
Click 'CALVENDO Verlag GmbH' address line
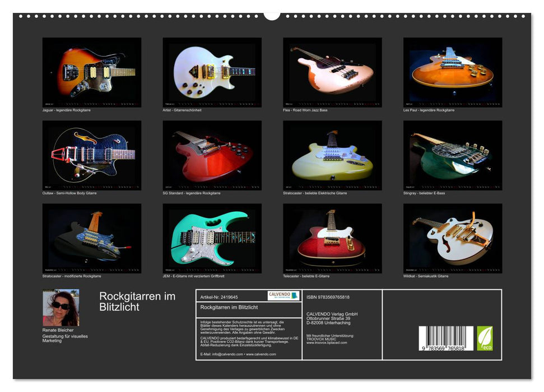(332, 314)
